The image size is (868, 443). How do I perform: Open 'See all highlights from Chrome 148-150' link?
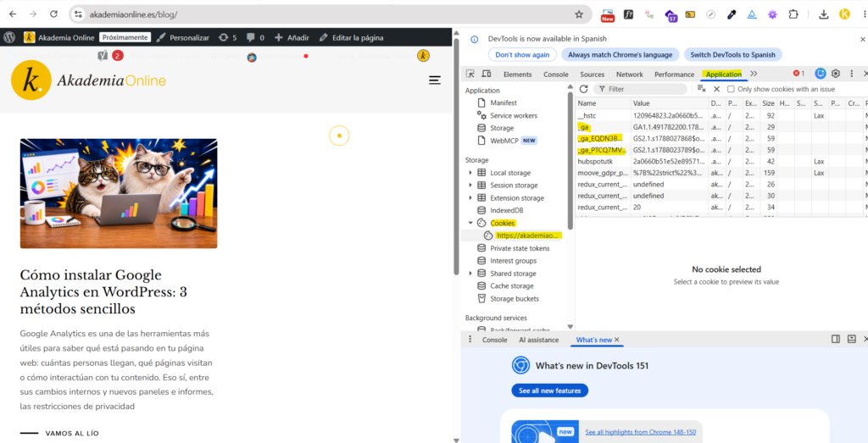click(641, 432)
